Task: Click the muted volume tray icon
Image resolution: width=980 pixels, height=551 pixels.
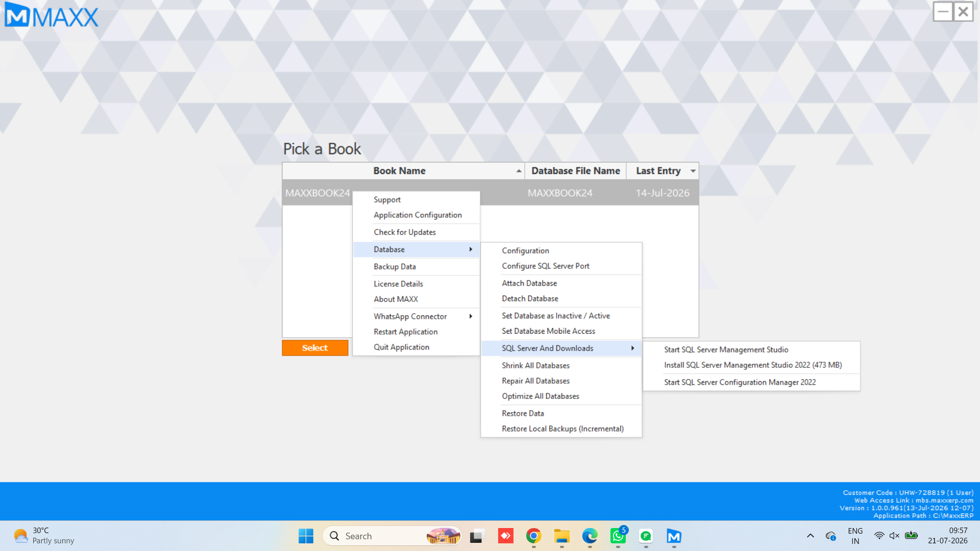Action: 894,536
